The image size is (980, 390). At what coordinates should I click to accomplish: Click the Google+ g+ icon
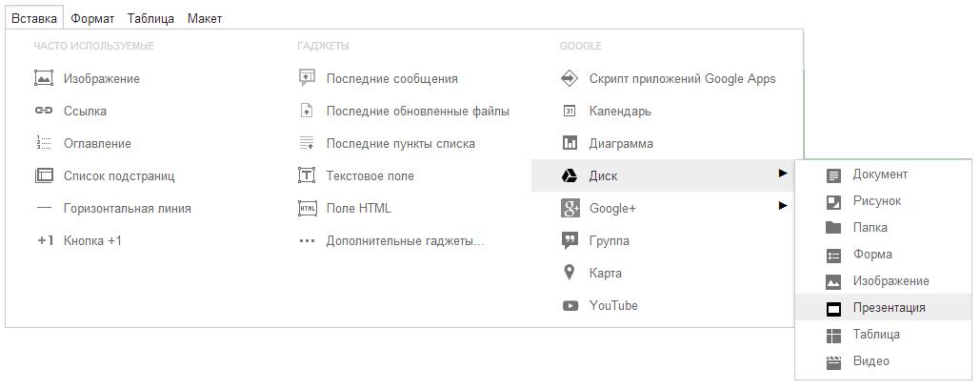pos(570,209)
